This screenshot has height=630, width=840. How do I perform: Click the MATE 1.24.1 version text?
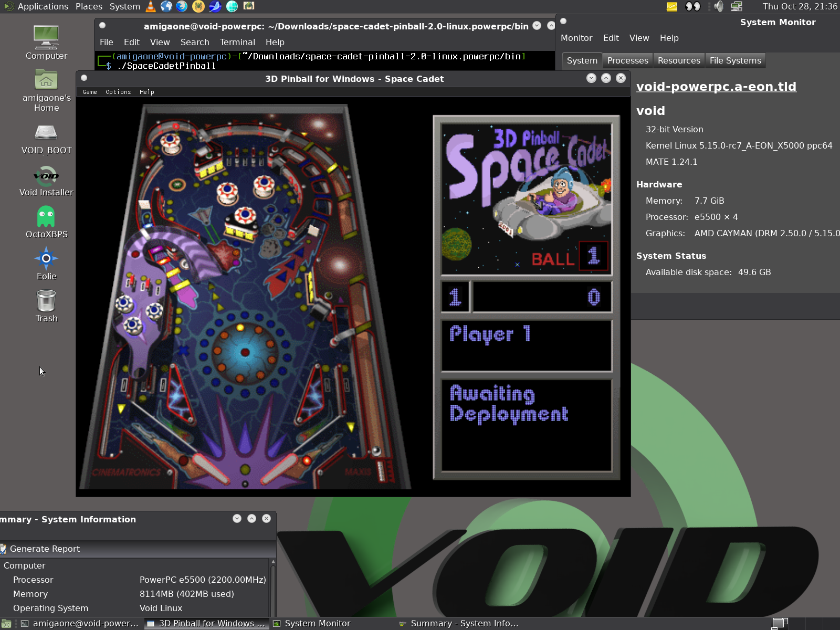click(x=671, y=162)
